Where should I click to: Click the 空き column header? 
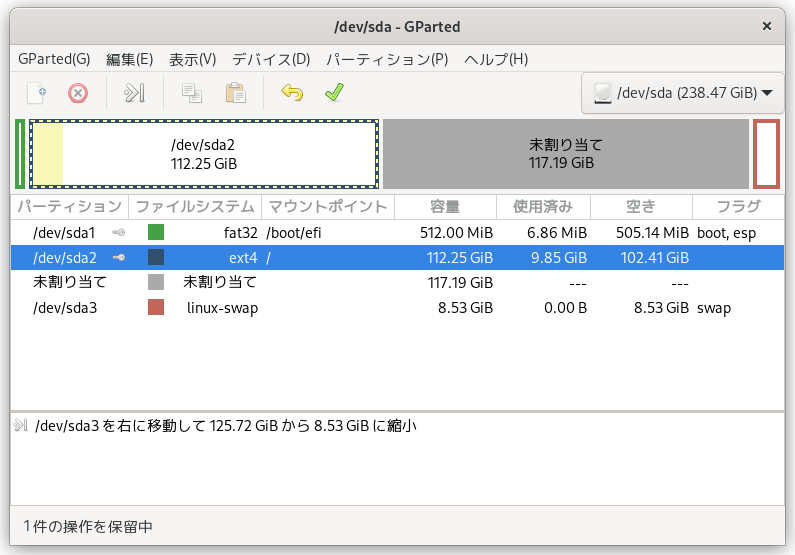(641, 206)
